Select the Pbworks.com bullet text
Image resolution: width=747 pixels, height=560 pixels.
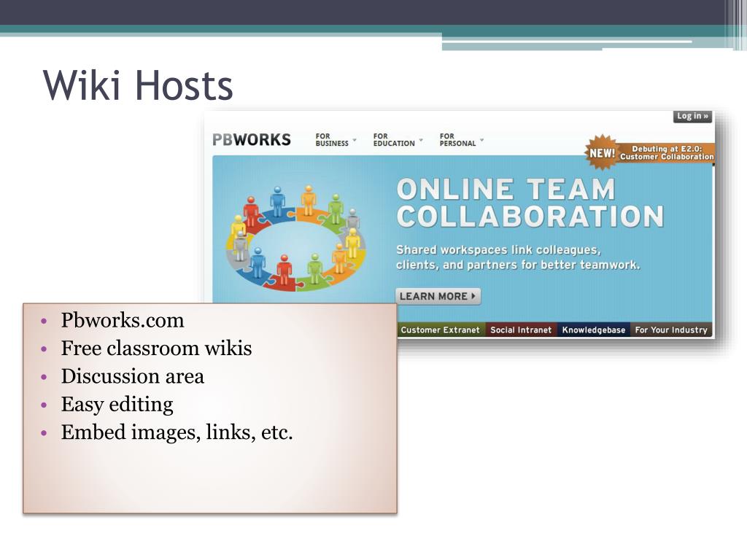[x=123, y=320]
